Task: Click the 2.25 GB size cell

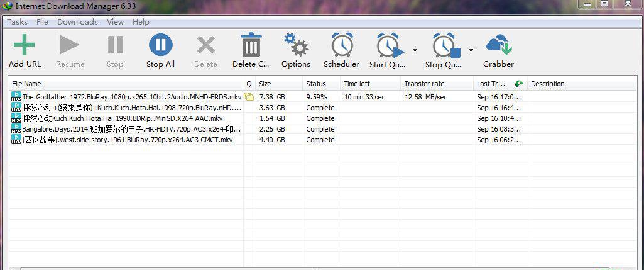Action: [x=272, y=129]
